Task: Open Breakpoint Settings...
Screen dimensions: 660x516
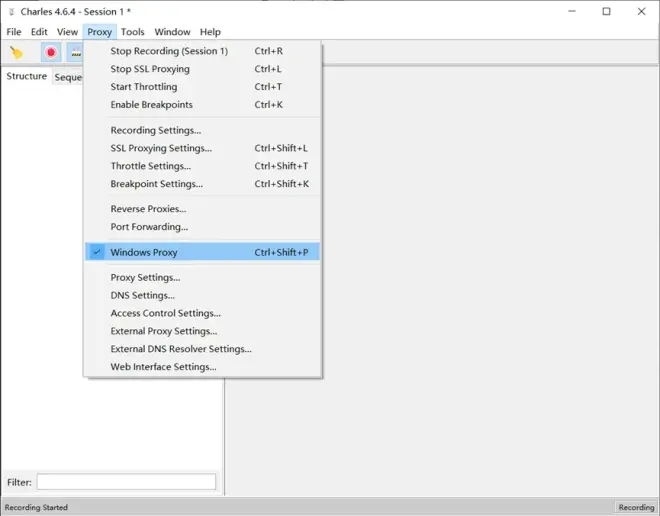Action: (x=202, y=184)
